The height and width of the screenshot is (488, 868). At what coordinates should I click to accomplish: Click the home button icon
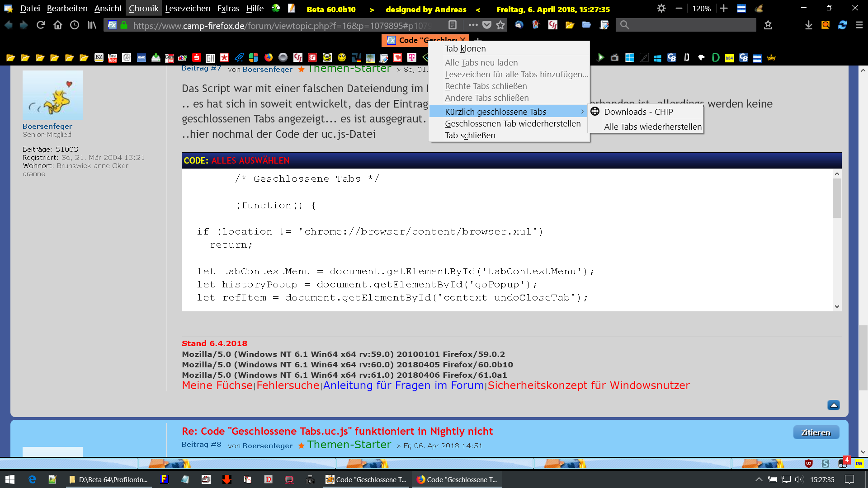58,25
